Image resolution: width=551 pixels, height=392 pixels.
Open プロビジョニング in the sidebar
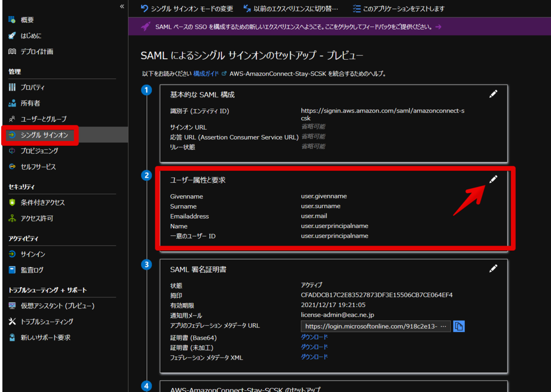coord(39,151)
